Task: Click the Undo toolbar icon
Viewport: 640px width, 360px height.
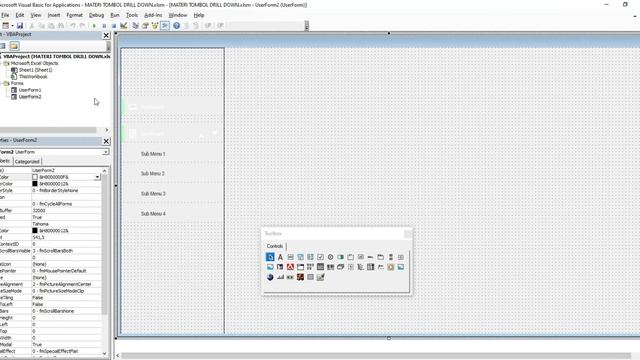Action: tap(73, 26)
